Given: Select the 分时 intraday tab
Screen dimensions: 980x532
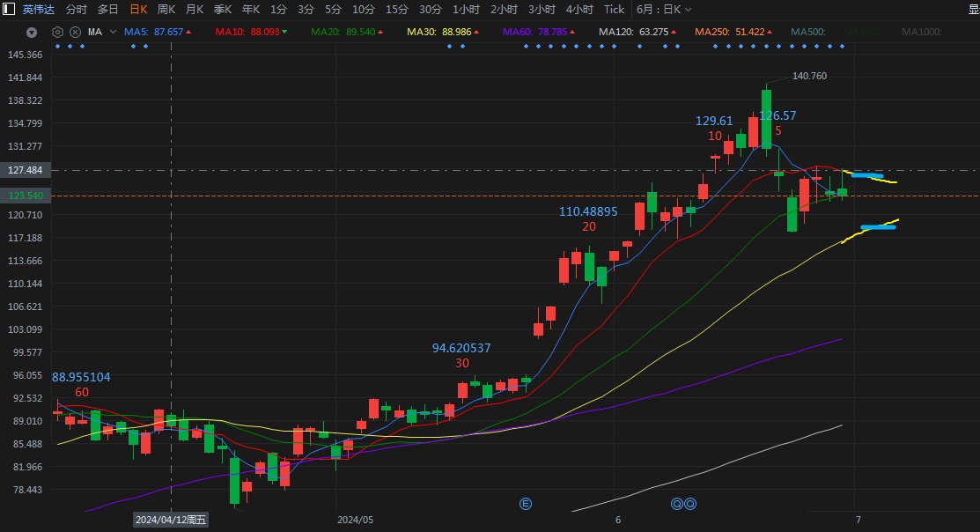Looking at the screenshot, I should click(77, 10).
